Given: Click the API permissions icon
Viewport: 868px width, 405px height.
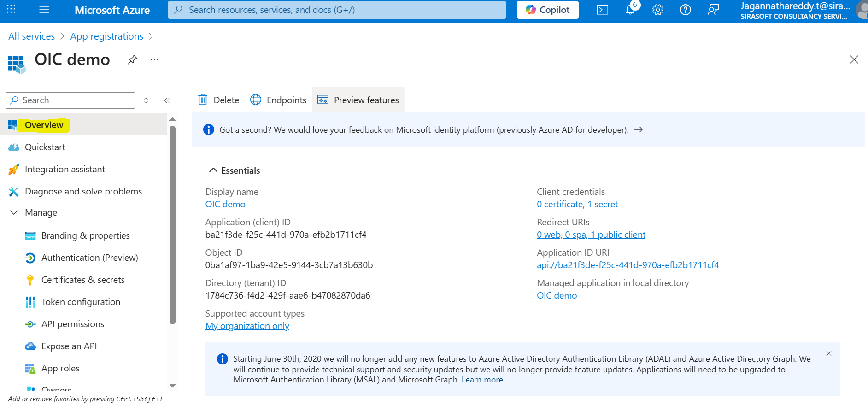Looking at the screenshot, I should pyautogui.click(x=30, y=324).
